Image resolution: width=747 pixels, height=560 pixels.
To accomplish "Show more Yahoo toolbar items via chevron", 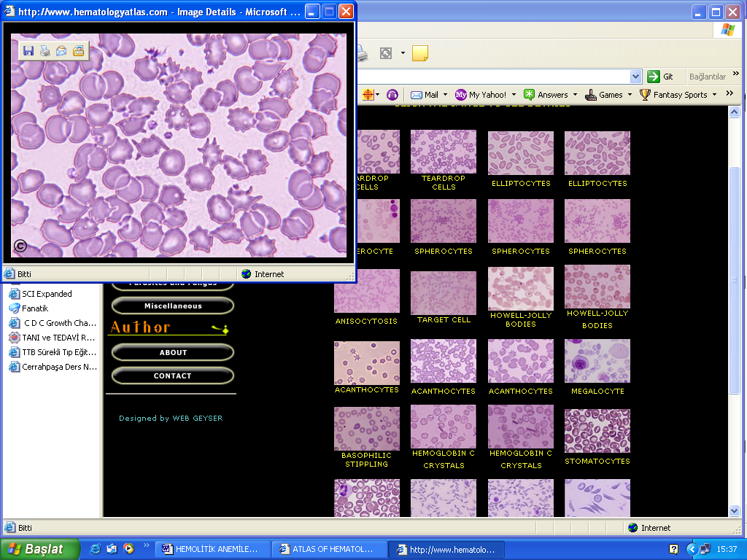I will tap(729, 93).
